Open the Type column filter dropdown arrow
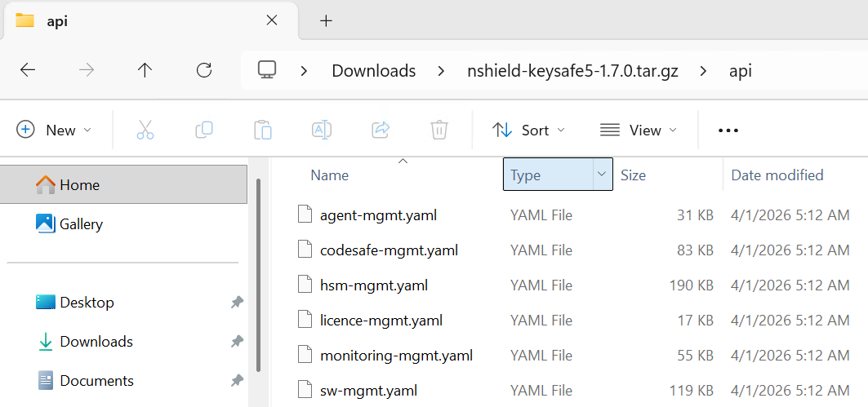This screenshot has height=407, width=868. click(603, 175)
